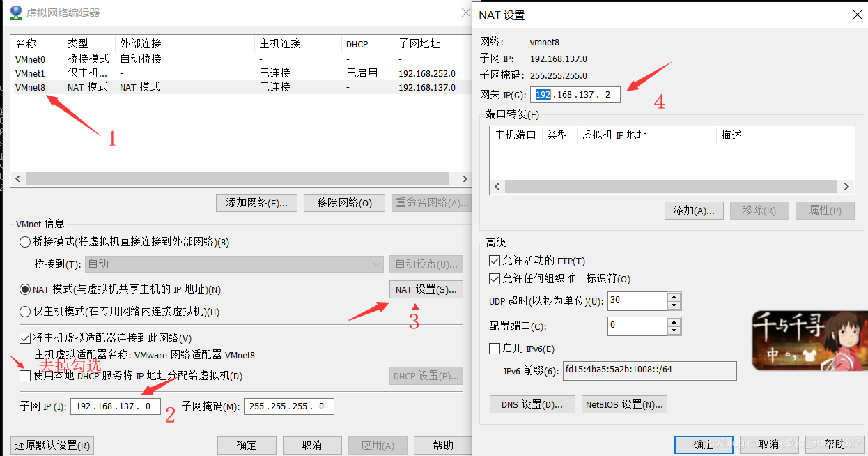
Task: Click the 子网掩码 input field
Action: pos(289,406)
